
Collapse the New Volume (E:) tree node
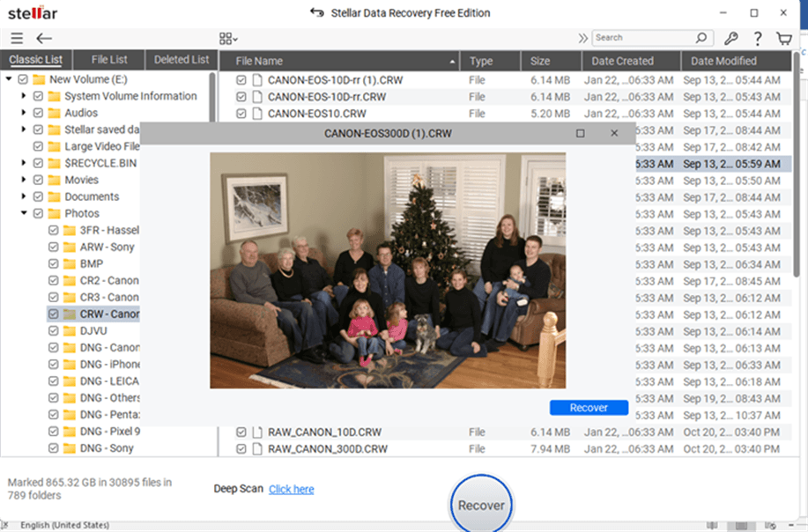[9, 79]
